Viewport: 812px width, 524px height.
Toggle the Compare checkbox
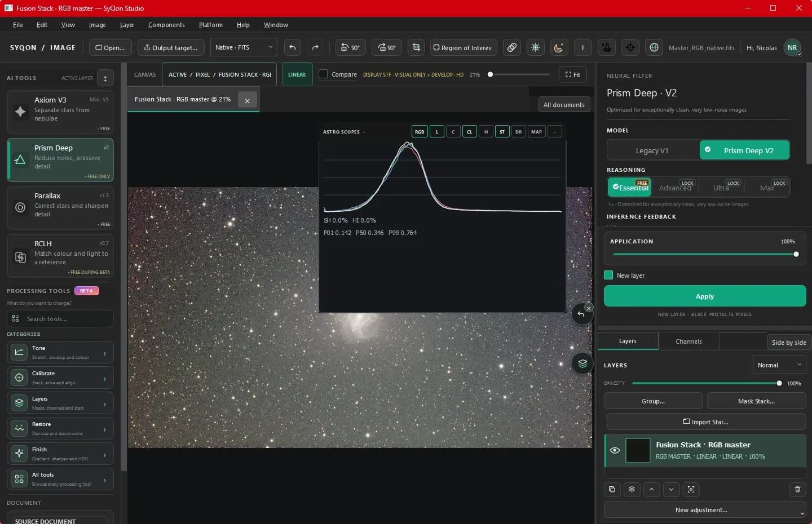point(323,74)
